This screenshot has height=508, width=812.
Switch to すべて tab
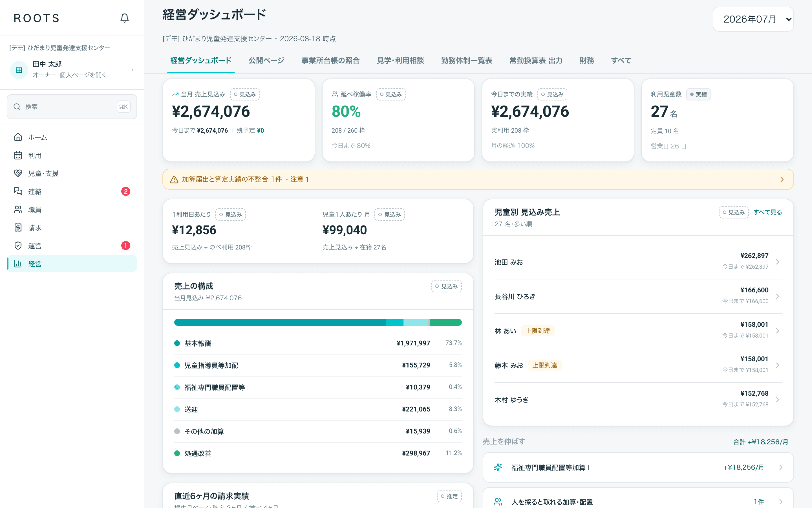pyautogui.click(x=621, y=60)
